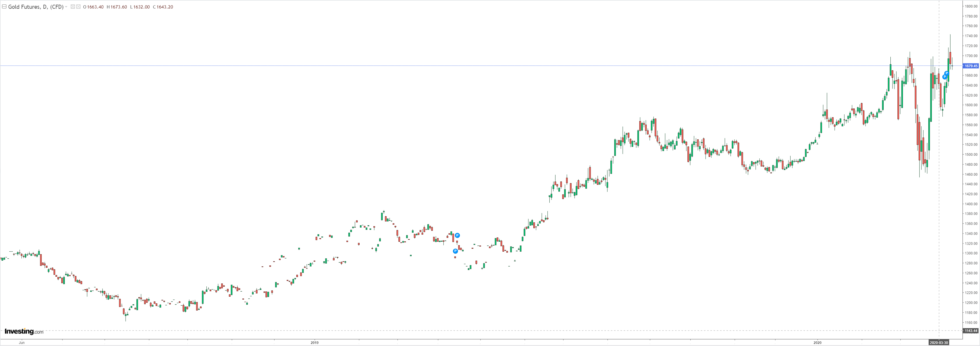Click the Jun label on time axis
Image resolution: width=980 pixels, height=346 pixels.
point(22,342)
